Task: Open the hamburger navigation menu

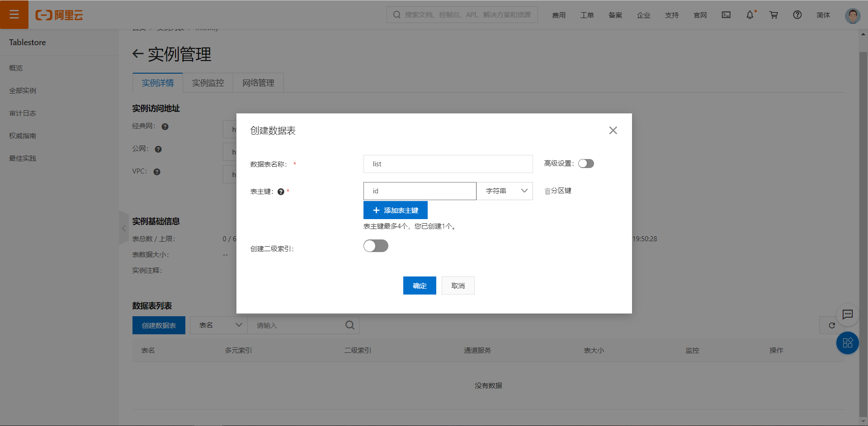Action: pos(14,14)
